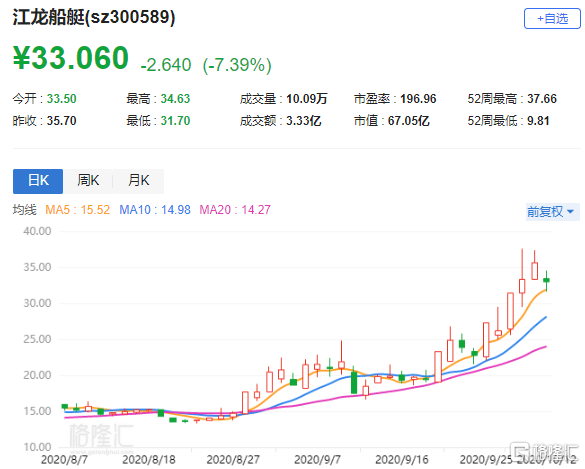This screenshot has height=469, width=585.
Task: Click the 最低 value 31.70
Action: 175,121
